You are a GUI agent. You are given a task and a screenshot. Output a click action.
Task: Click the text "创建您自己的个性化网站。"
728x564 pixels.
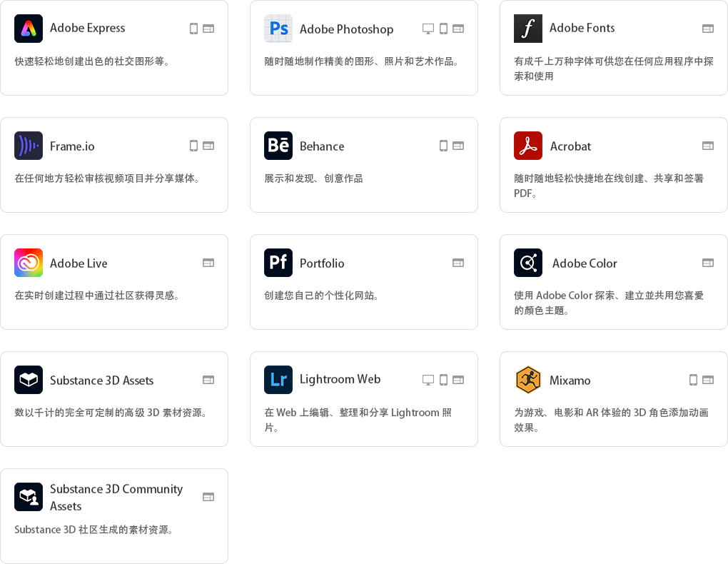321,296
